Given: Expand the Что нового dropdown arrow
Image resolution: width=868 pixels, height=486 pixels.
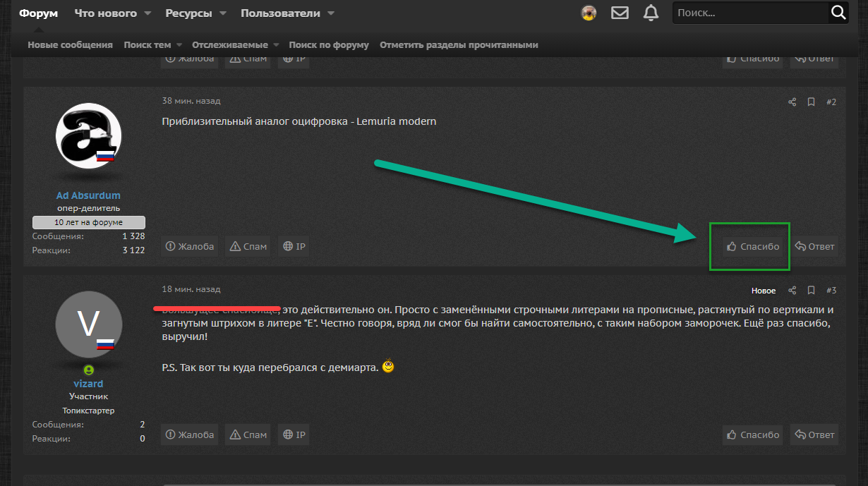Looking at the screenshot, I should [147, 13].
